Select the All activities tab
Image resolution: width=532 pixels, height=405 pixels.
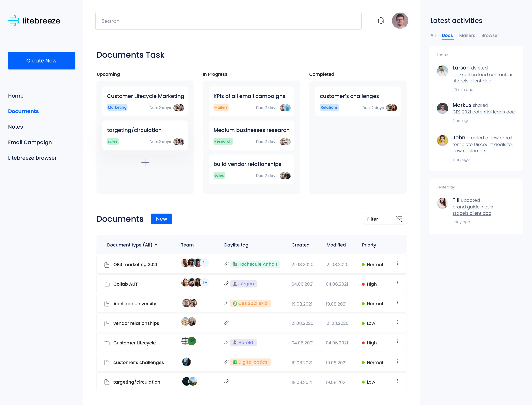tap(433, 35)
